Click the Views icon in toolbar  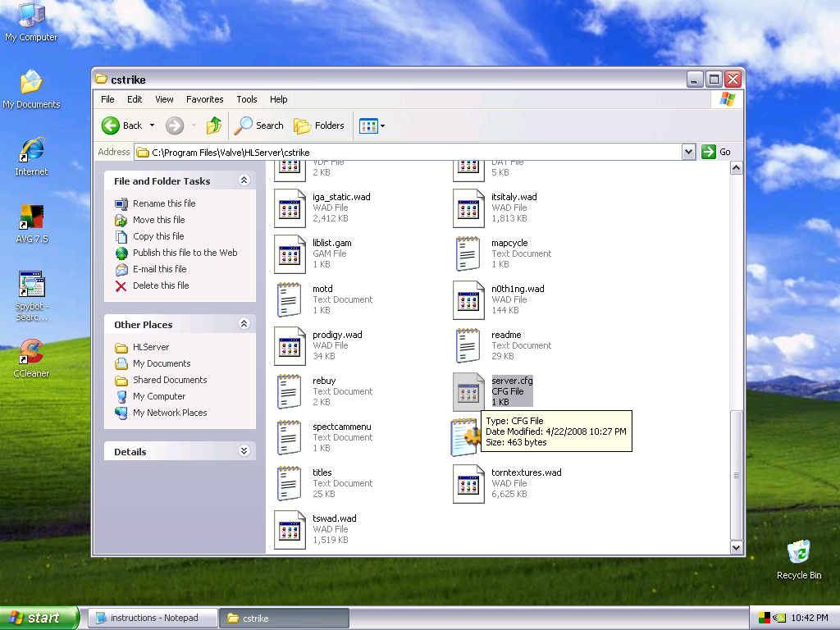click(368, 126)
